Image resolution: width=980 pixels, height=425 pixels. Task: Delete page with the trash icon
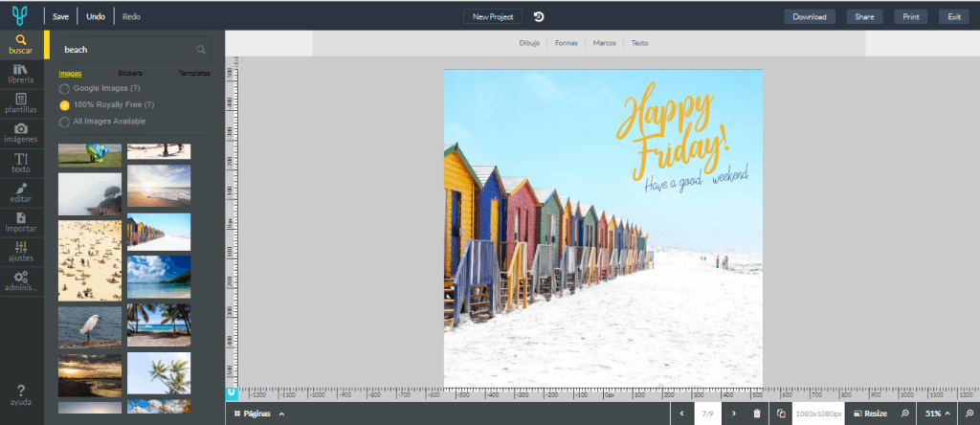[x=757, y=414]
